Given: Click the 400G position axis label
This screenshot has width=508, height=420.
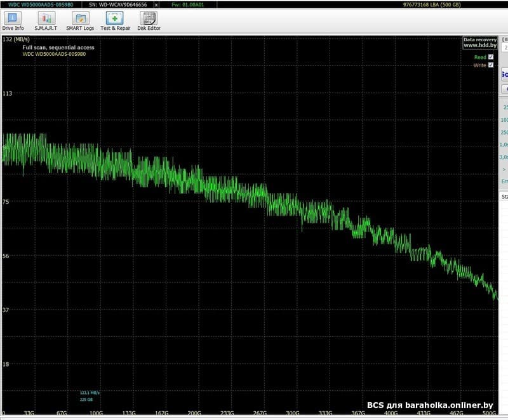Looking at the screenshot, I should pos(391,413).
